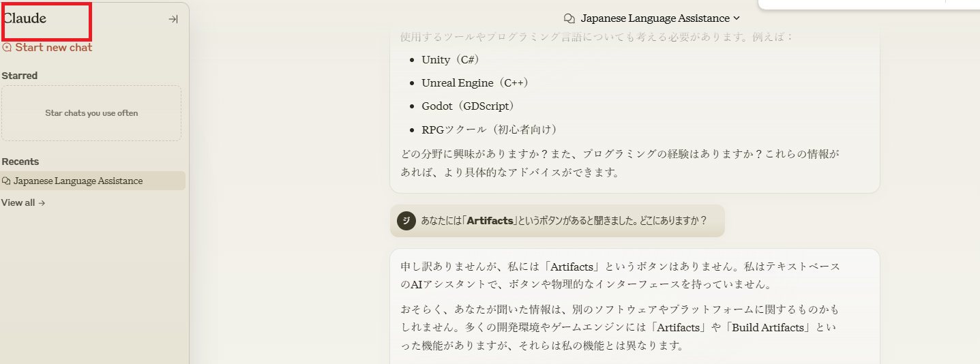Click the RPGツクール list item

click(490, 130)
